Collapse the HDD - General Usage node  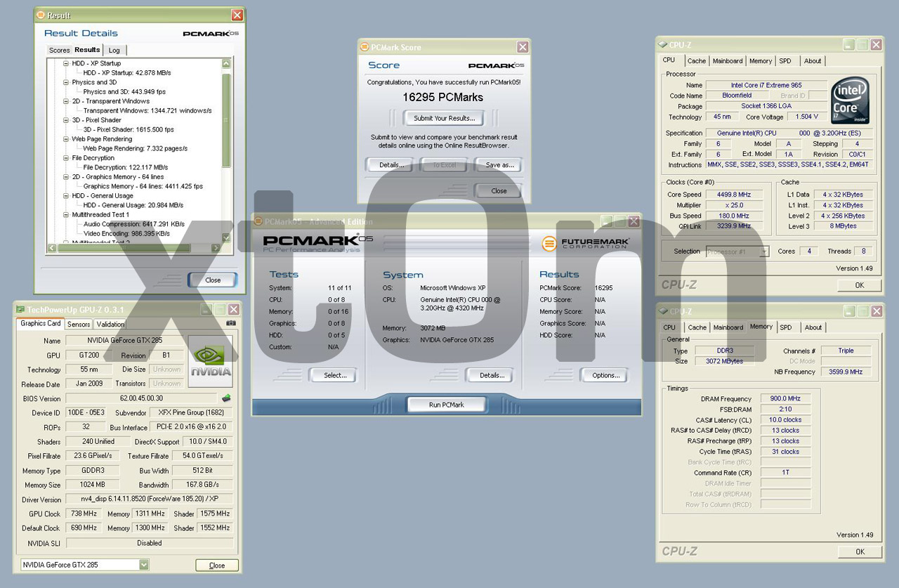point(66,196)
